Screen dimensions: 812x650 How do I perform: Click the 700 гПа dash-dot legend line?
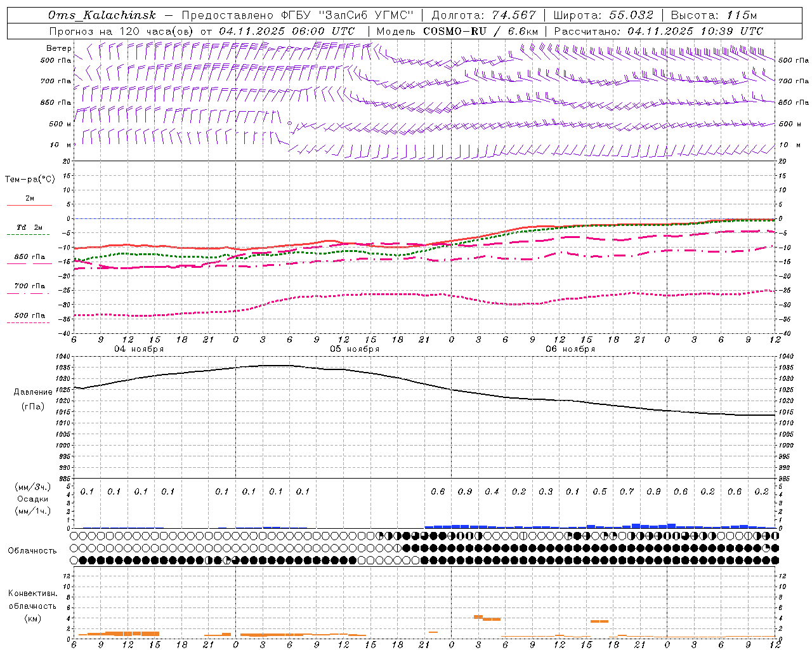(29, 293)
